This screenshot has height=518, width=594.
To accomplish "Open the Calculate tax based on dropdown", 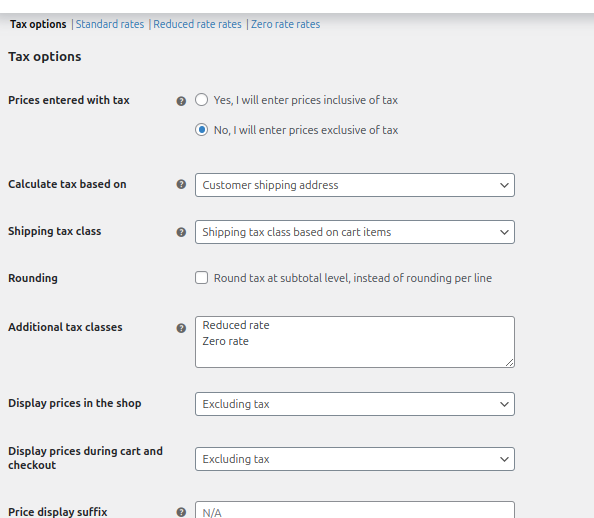I will point(355,185).
